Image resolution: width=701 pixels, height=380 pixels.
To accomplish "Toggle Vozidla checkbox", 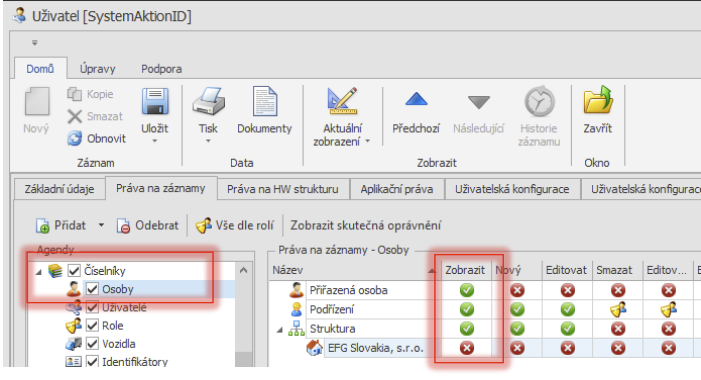I will [92, 344].
